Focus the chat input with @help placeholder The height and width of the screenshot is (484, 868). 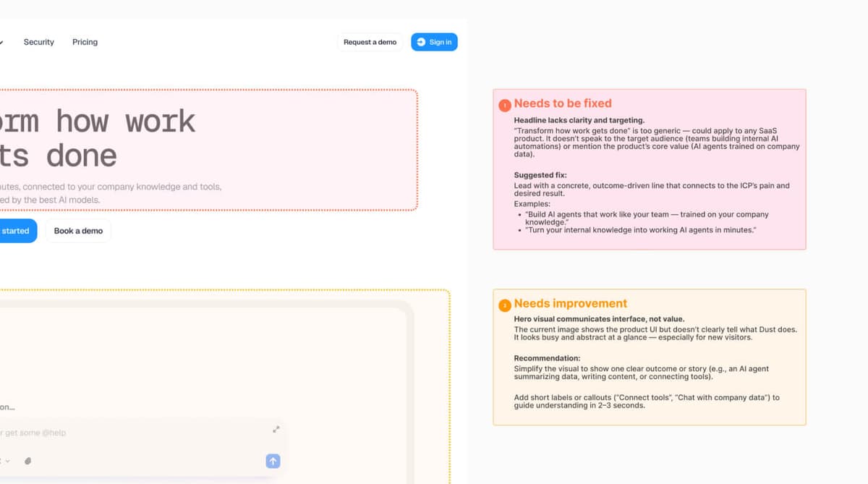(109, 433)
